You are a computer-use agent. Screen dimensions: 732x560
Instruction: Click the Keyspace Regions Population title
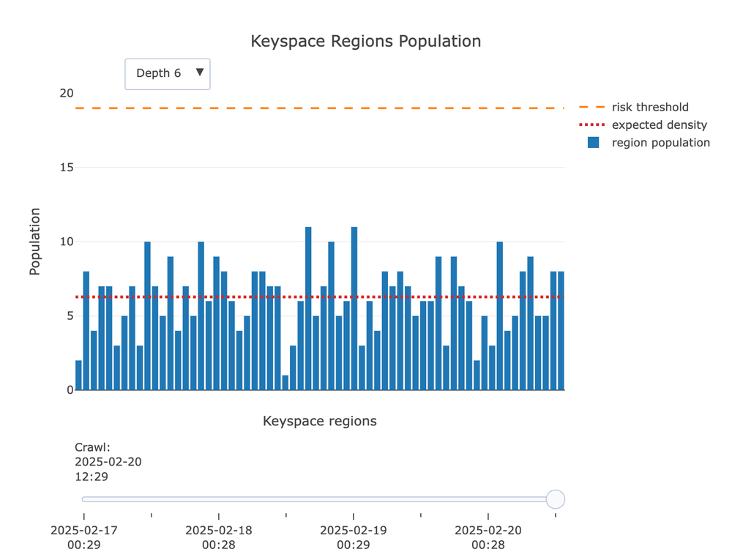coord(366,41)
